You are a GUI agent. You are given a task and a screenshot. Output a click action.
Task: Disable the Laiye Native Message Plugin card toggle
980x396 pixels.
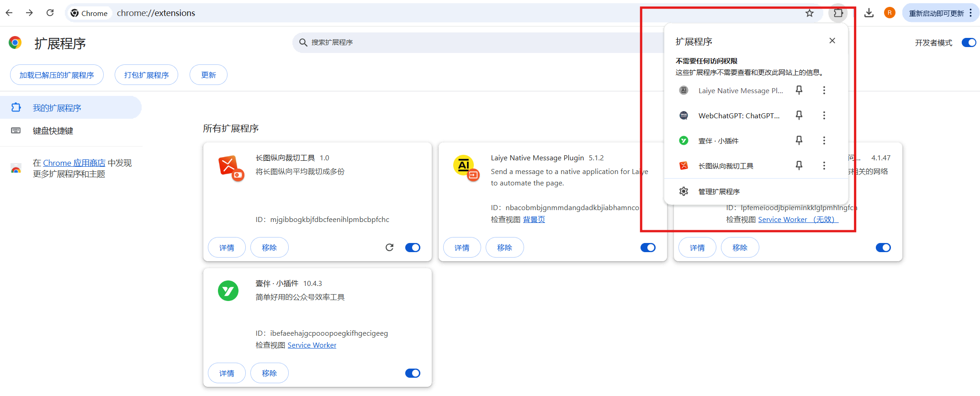(x=648, y=248)
